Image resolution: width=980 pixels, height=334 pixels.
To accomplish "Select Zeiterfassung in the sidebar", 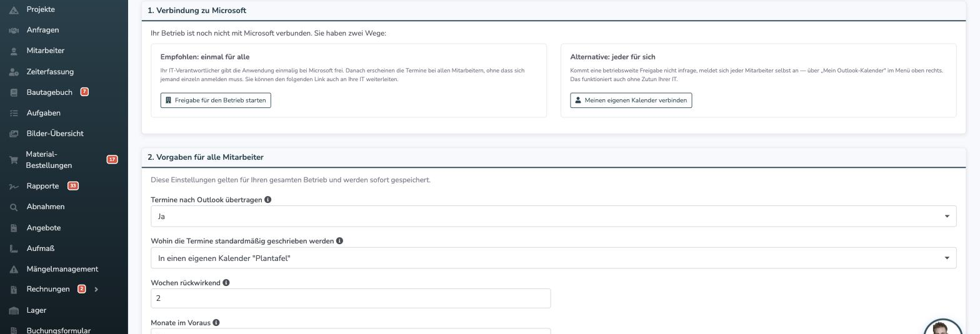I will coord(50,72).
